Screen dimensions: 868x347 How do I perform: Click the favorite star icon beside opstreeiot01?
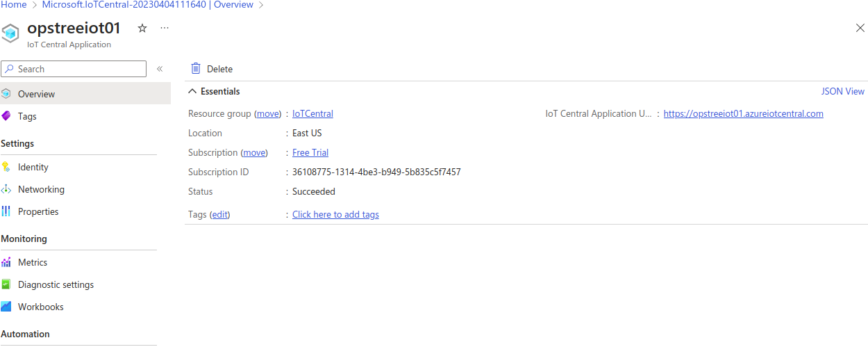pyautogui.click(x=142, y=29)
